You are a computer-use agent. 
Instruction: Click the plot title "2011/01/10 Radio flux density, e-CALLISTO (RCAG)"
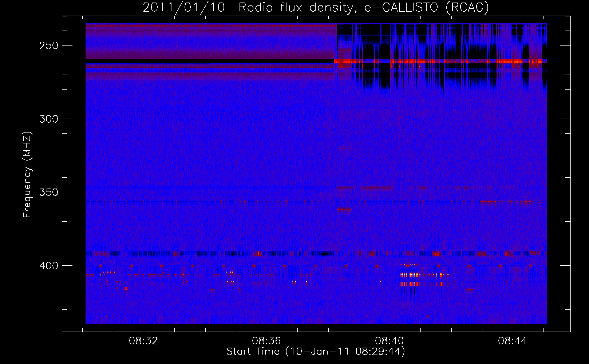pos(316,8)
